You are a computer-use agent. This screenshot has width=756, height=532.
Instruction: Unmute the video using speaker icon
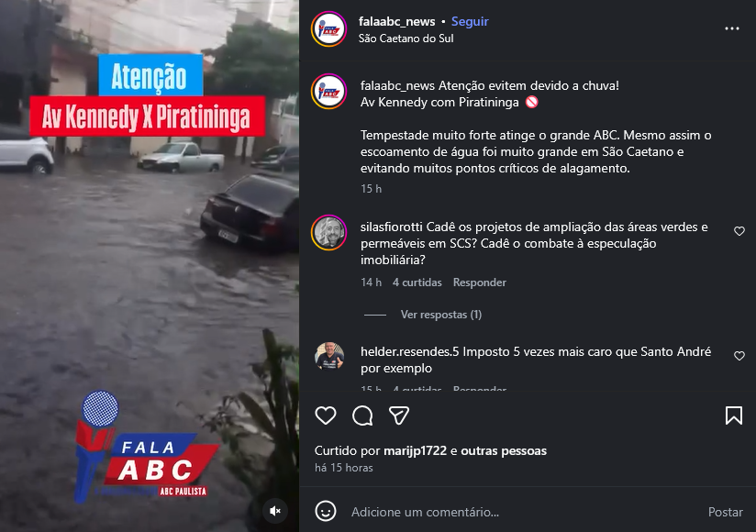point(275,511)
